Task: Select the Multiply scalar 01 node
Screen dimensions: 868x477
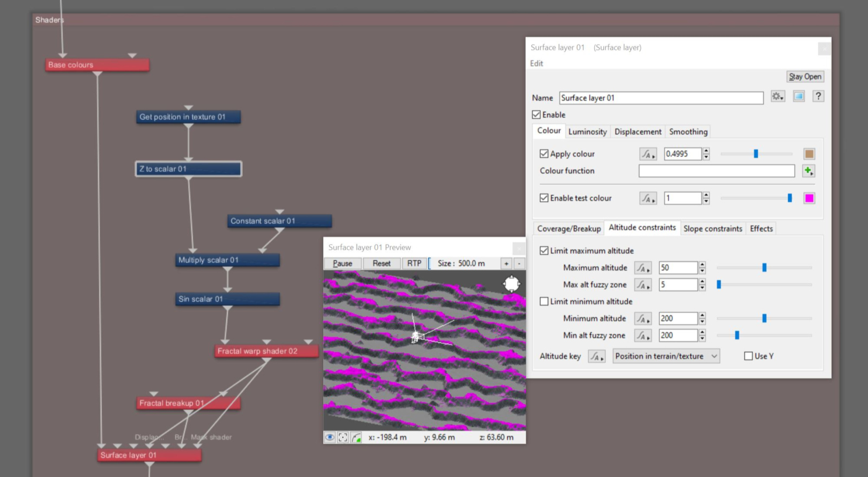Action: pos(227,260)
